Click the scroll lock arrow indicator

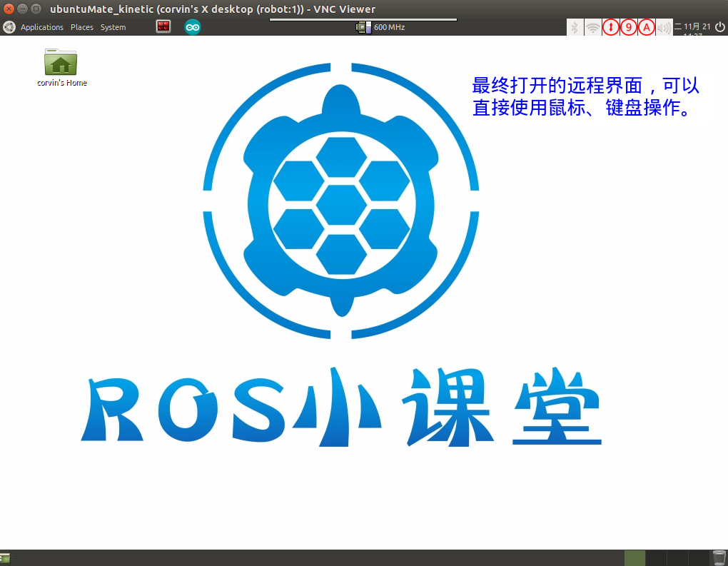tap(610, 27)
